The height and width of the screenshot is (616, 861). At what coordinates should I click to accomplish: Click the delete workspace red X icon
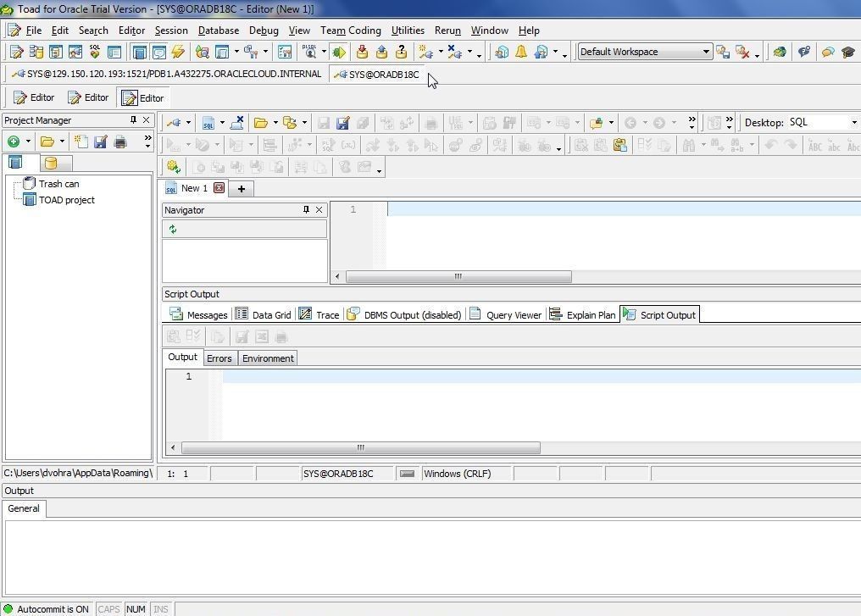[742, 53]
